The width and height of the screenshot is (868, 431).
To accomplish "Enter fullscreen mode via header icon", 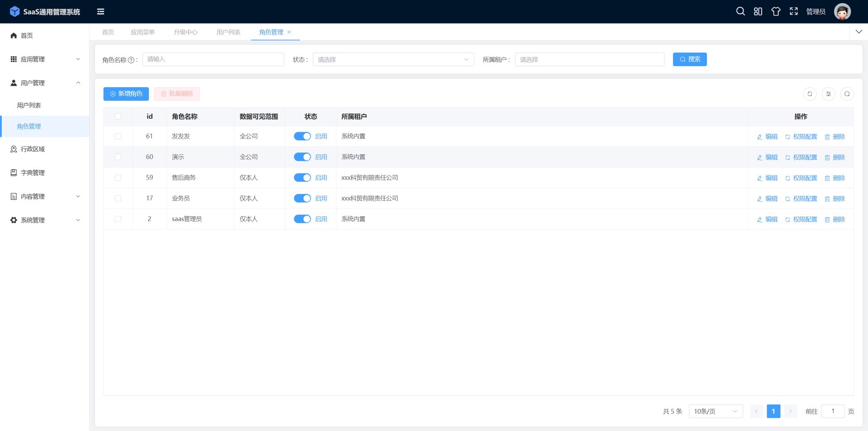I will [x=793, y=11].
